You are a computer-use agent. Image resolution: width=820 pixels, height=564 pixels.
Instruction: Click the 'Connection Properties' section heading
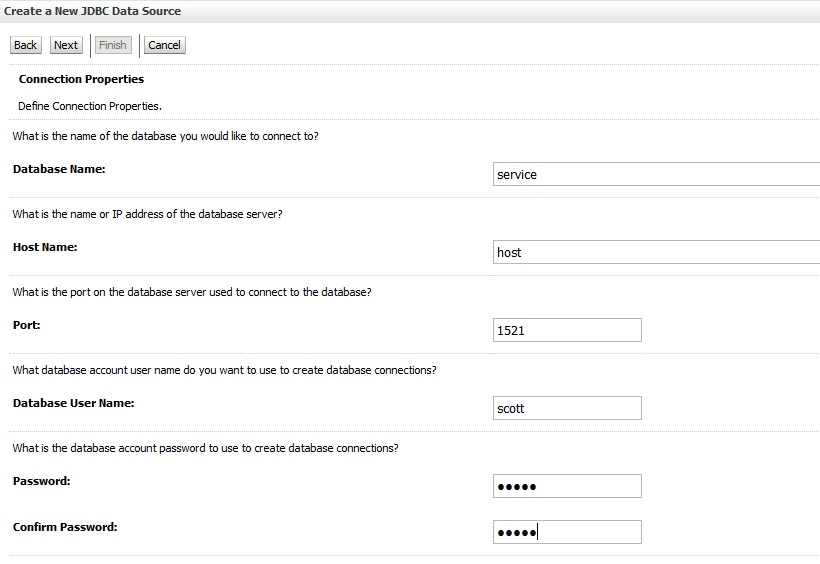coord(81,79)
